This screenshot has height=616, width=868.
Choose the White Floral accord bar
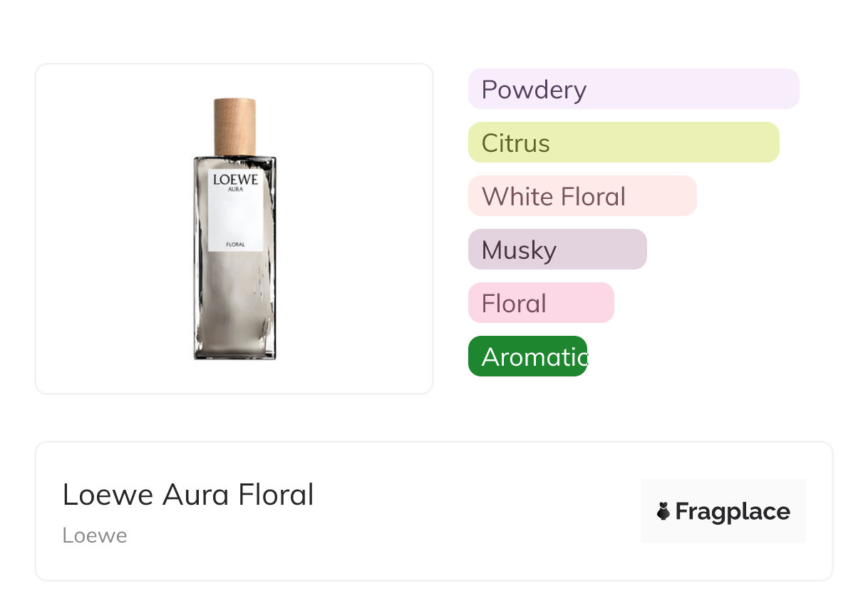(x=582, y=196)
